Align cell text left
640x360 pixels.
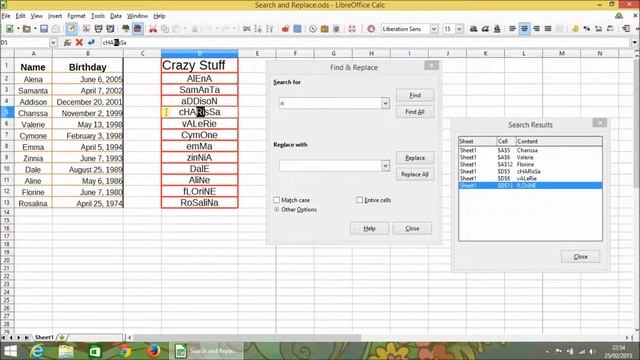click(513, 29)
